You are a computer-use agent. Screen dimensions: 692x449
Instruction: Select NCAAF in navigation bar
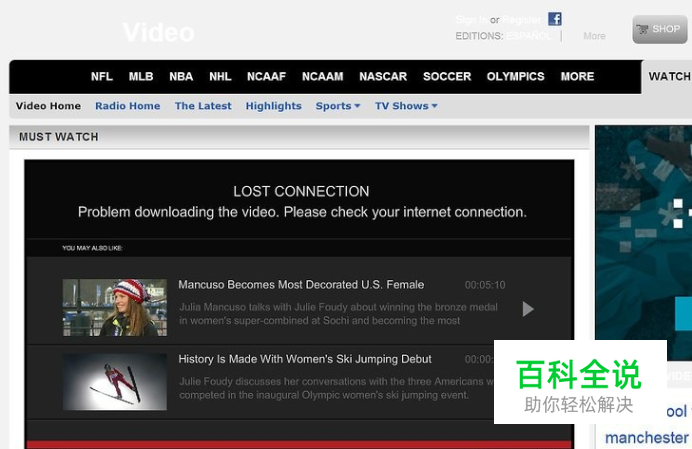267,76
